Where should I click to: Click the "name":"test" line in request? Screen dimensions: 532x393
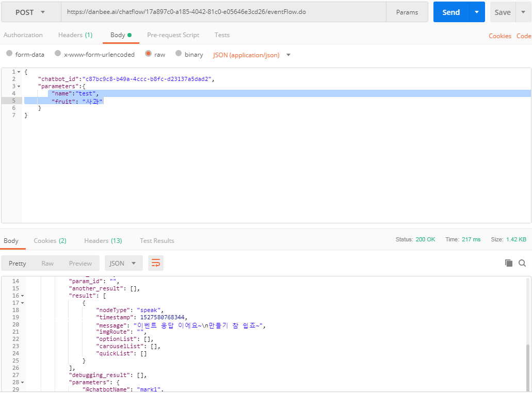click(x=75, y=93)
